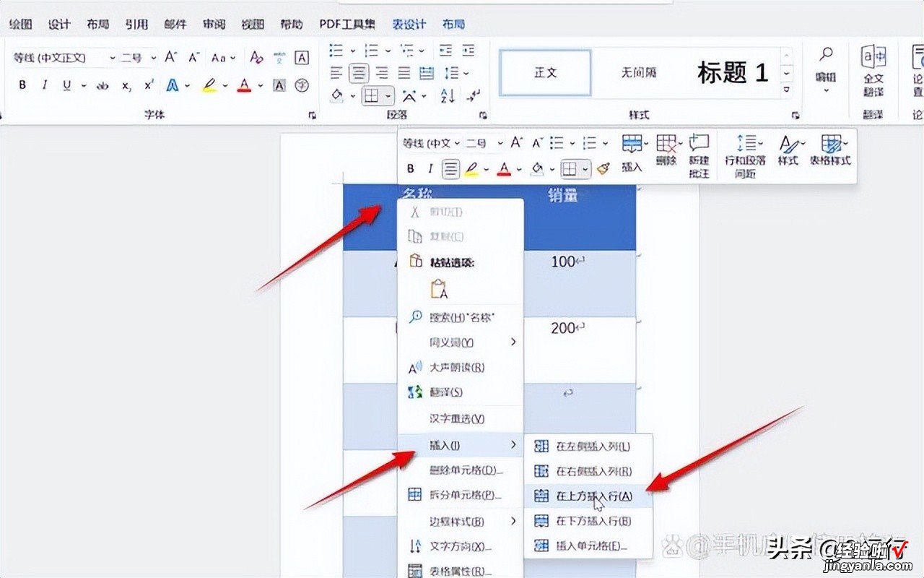Expand the ribbon numbering list dropdown arrow
Screen dimensions: 924x578
pyautogui.click(x=389, y=51)
